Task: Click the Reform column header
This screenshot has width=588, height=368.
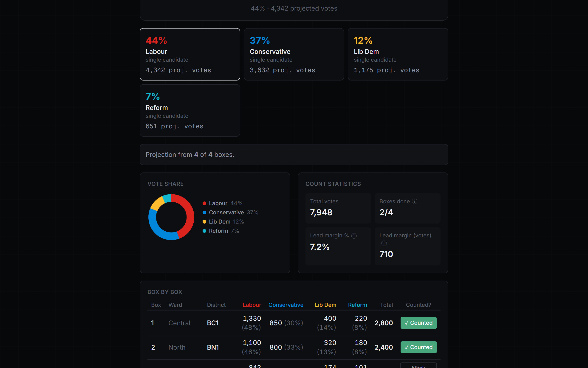Action: coord(357,305)
